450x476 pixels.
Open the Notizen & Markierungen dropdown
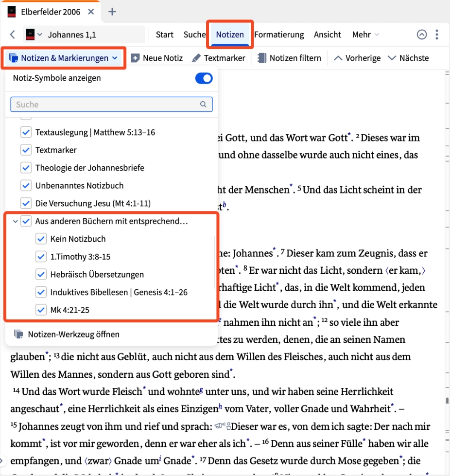[x=64, y=58]
